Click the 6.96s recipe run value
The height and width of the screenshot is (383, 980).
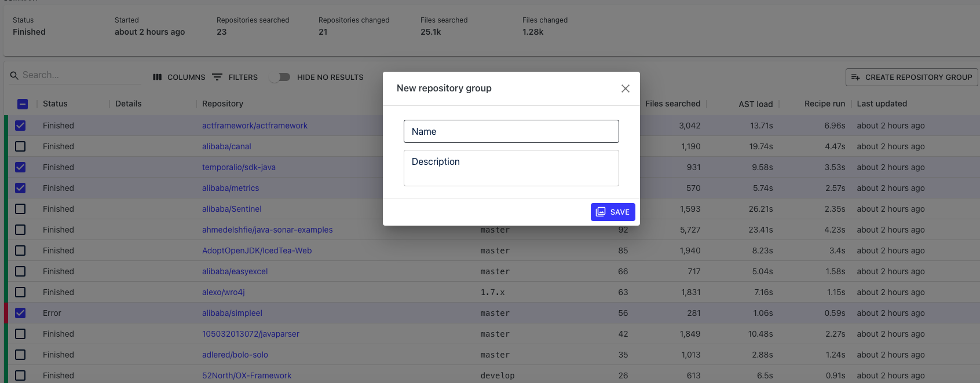(835, 126)
